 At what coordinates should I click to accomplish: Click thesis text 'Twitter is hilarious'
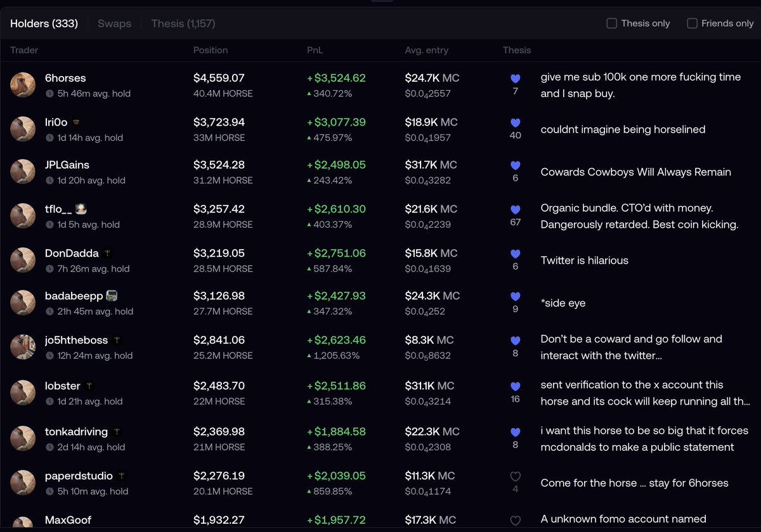584,261
